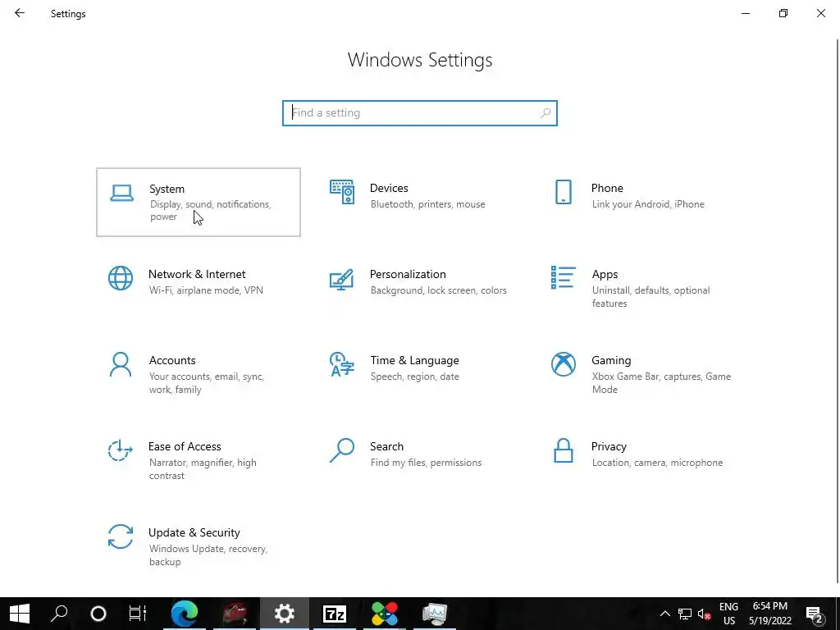Click the Settings window scrollbar
Screen dimensions: 840x630
point(838,311)
